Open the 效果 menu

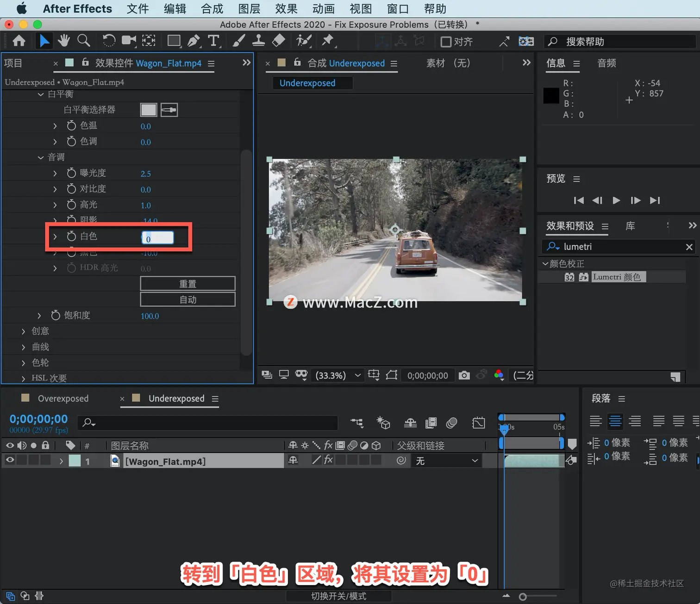pyautogui.click(x=286, y=9)
